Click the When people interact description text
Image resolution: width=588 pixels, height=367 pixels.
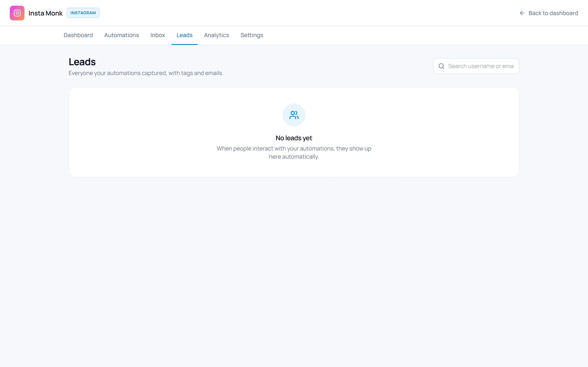point(294,153)
